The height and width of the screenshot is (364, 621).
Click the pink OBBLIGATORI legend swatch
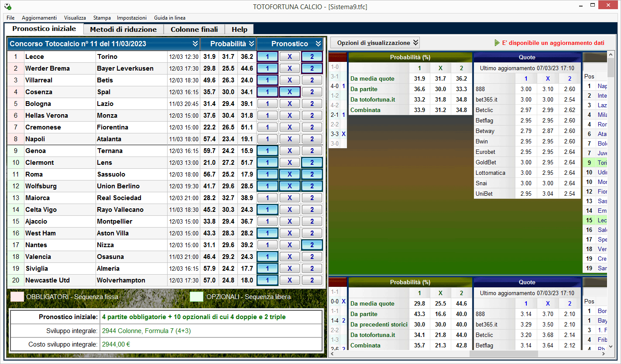[17, 297]
